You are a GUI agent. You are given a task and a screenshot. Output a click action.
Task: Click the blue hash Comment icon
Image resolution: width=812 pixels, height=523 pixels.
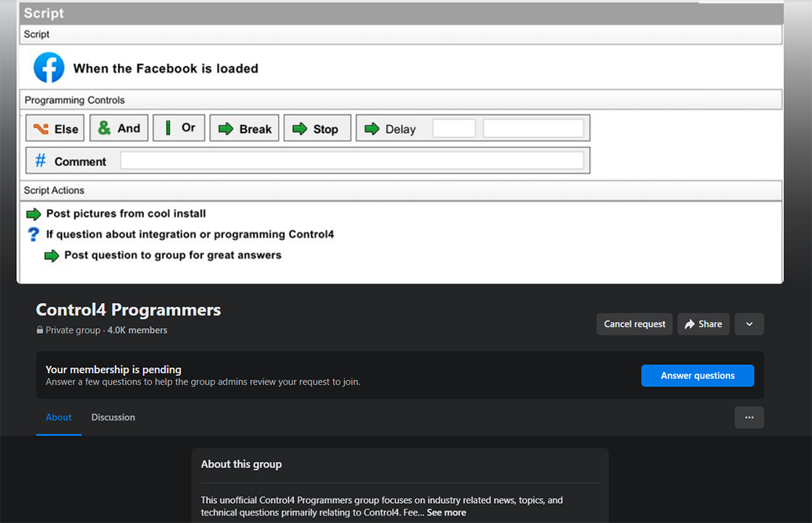[x=41, y=160]
